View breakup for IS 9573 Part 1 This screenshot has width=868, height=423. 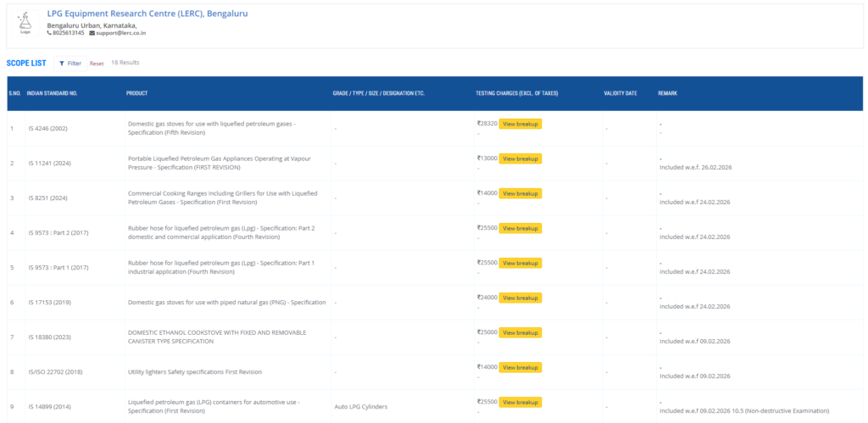coord(520,263)
